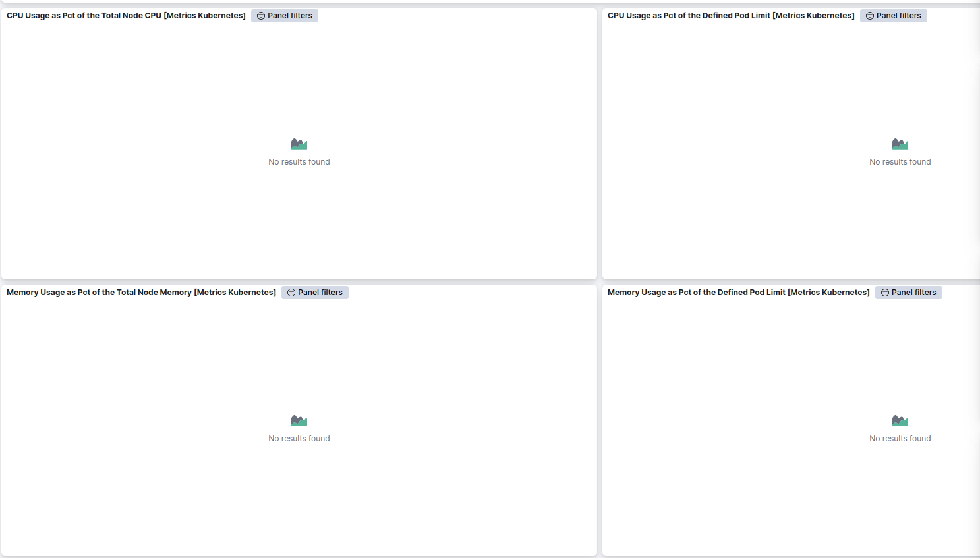This screenshot has height=558, width=980.
Task: Open Panel filters for CPU Usage Defined Pod Limit
Action: click(x=893, y=16)
